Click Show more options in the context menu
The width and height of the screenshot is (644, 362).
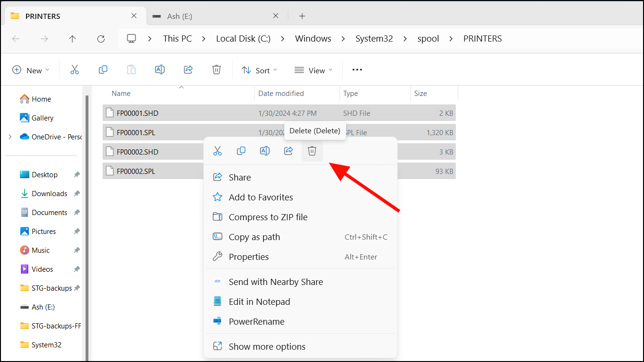click(x=266, y=346)
